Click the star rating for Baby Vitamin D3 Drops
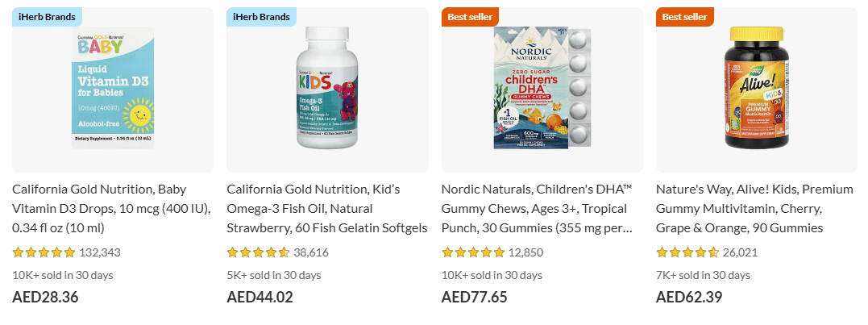The width and height of the screenshot is (868, 325). point(44,252)
